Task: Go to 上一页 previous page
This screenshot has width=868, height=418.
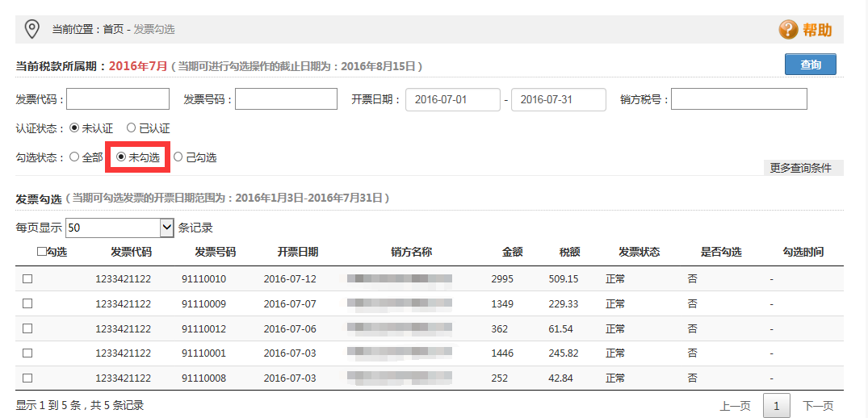Action: (x=735, y=406)
